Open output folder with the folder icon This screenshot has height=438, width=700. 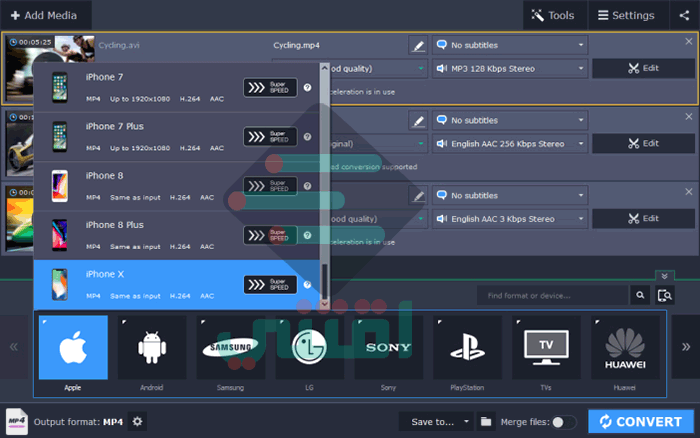point(486,421)
